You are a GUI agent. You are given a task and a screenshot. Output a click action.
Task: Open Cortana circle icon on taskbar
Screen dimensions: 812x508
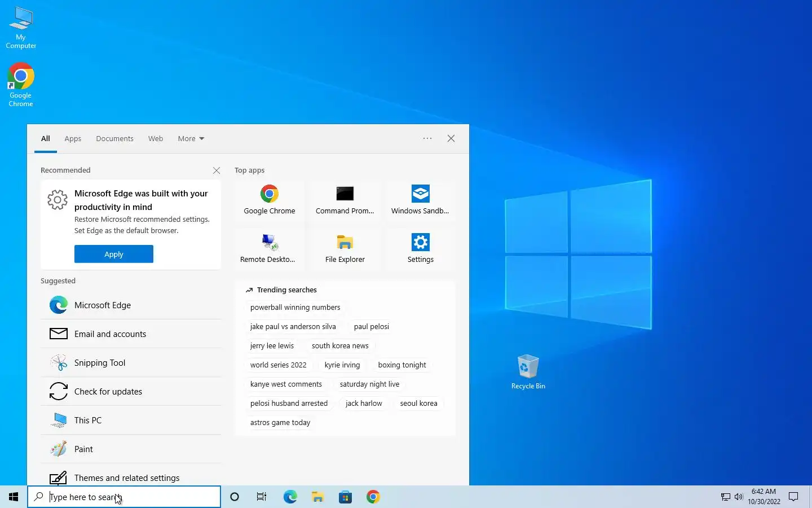(235, 497)
